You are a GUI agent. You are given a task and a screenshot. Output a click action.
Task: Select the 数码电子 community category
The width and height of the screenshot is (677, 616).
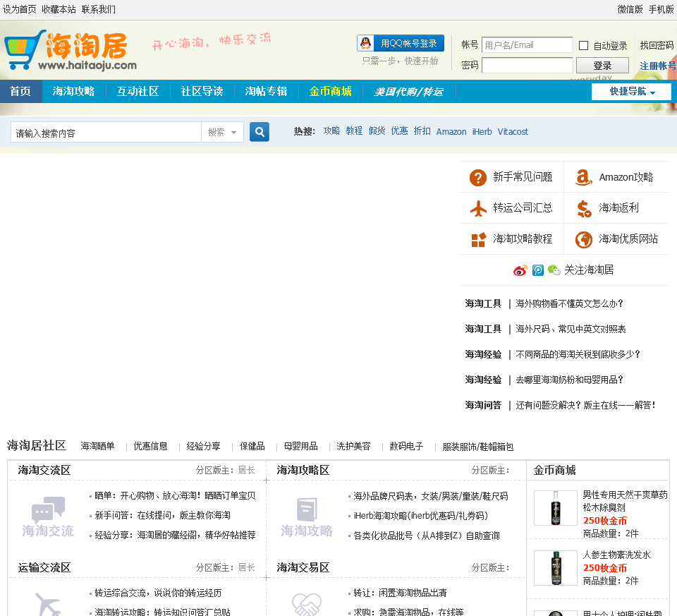click(x=406, y=446)
